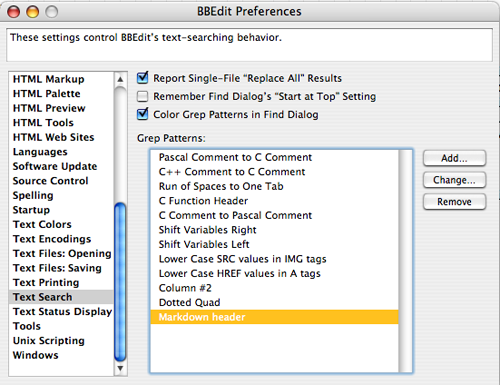Select the Markdown header pattern
This screenshot has width=500, height=385.
coord(274,317)
